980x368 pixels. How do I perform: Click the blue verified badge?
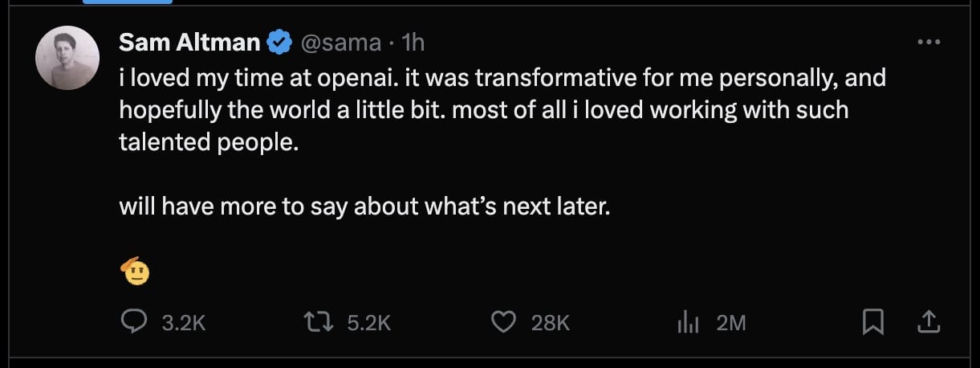click(278, 43)
